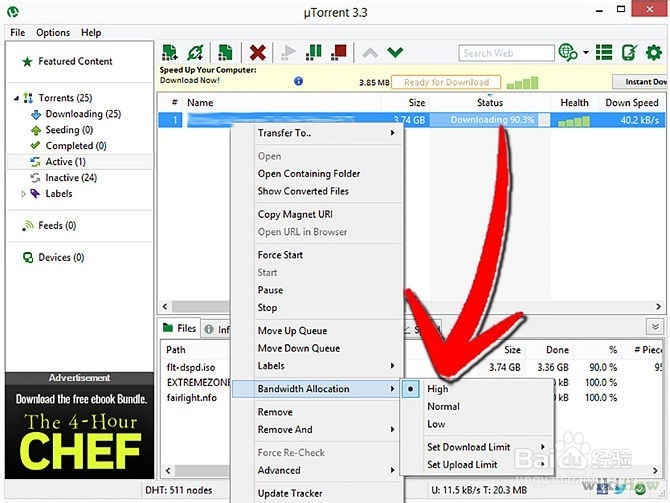Click the Devices icon in sidebar
Screen dimensions: 670x503
click(x=28, y=257)
